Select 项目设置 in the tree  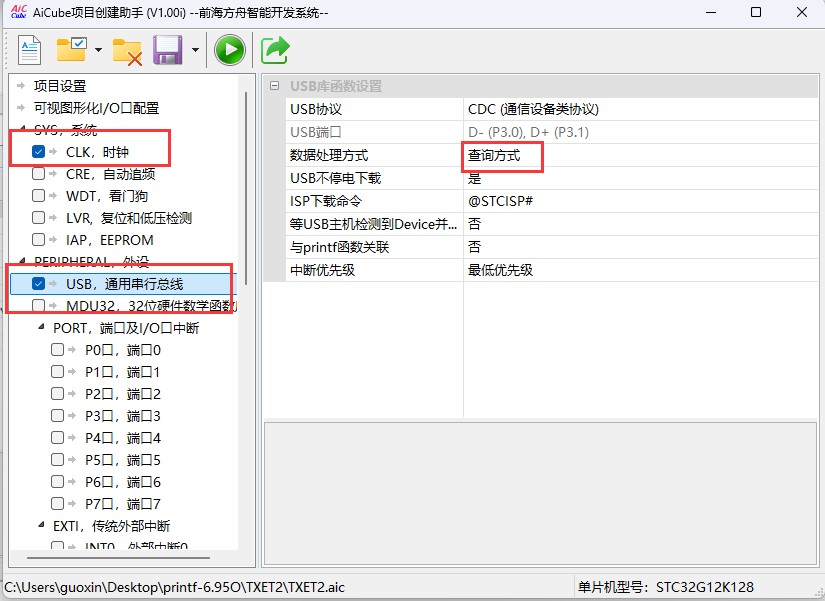point(60,86)
